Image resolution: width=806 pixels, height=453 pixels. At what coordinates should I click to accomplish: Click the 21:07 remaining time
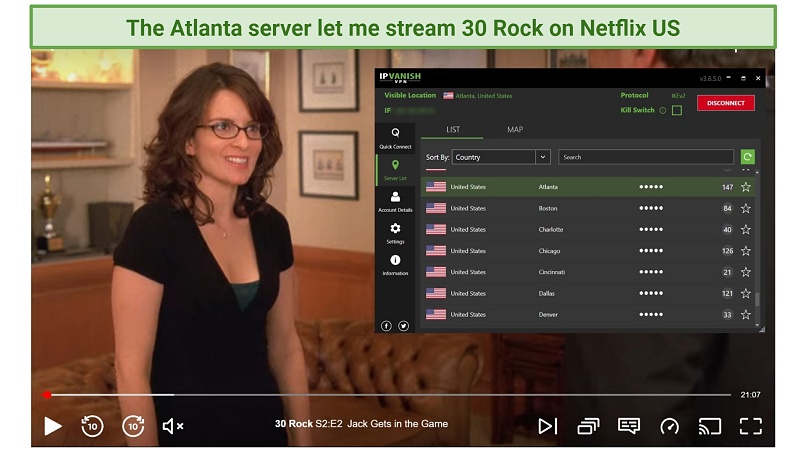tap(750, 395)
